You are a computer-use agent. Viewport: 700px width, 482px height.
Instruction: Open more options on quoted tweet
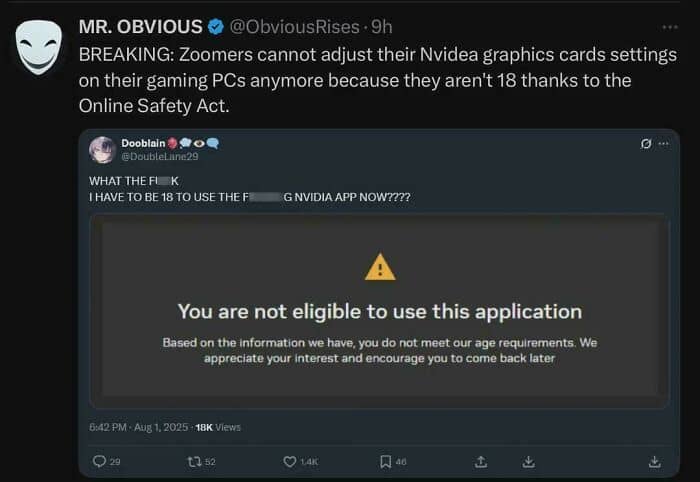[663, 144]
